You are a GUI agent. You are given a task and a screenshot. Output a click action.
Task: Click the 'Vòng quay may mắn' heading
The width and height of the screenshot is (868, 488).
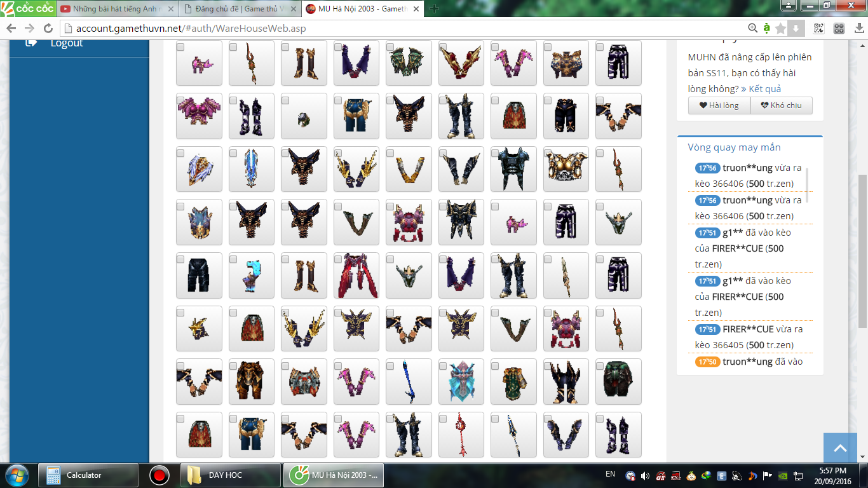(734, 147)
